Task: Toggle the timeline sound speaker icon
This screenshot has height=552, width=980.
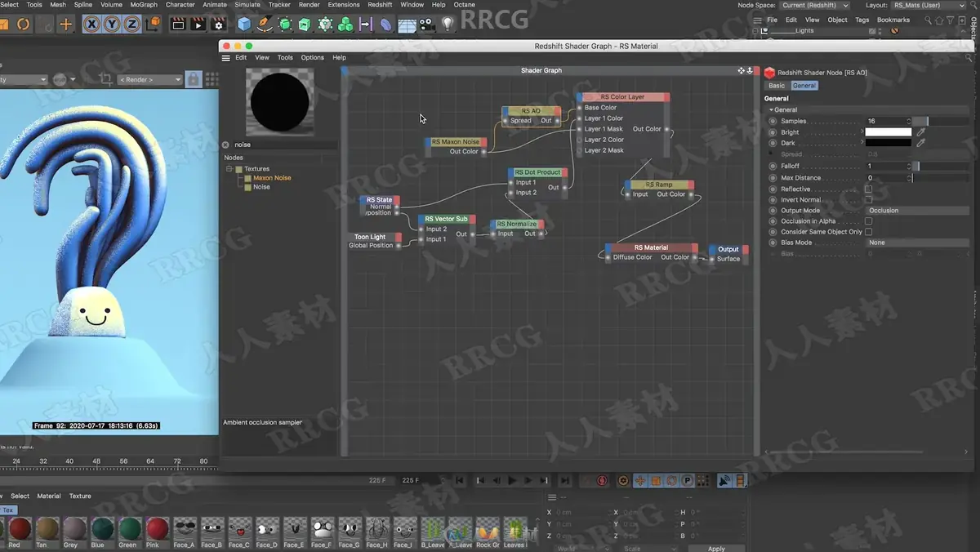Action: [x=724, y=481]
